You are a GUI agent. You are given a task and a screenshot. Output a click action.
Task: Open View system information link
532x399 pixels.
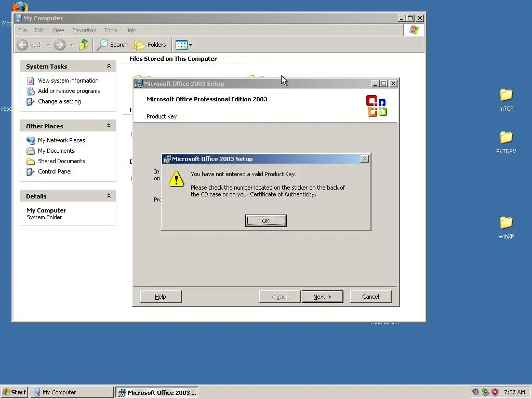pyautogui.click(x=68, y=81)
